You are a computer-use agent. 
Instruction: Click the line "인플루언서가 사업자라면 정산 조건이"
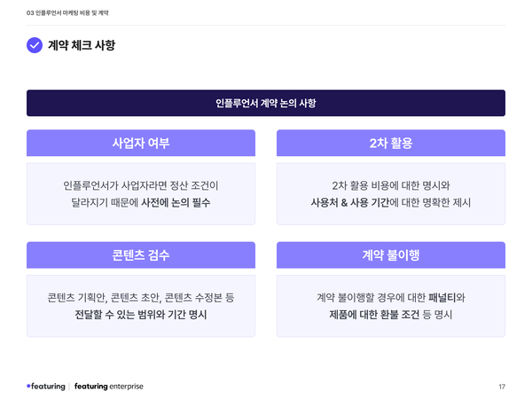tap(141, 185)
